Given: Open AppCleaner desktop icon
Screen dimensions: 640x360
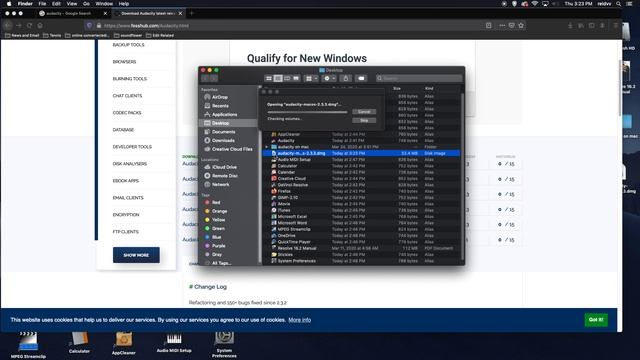Looking at the screenshot, I should [124, 343].
